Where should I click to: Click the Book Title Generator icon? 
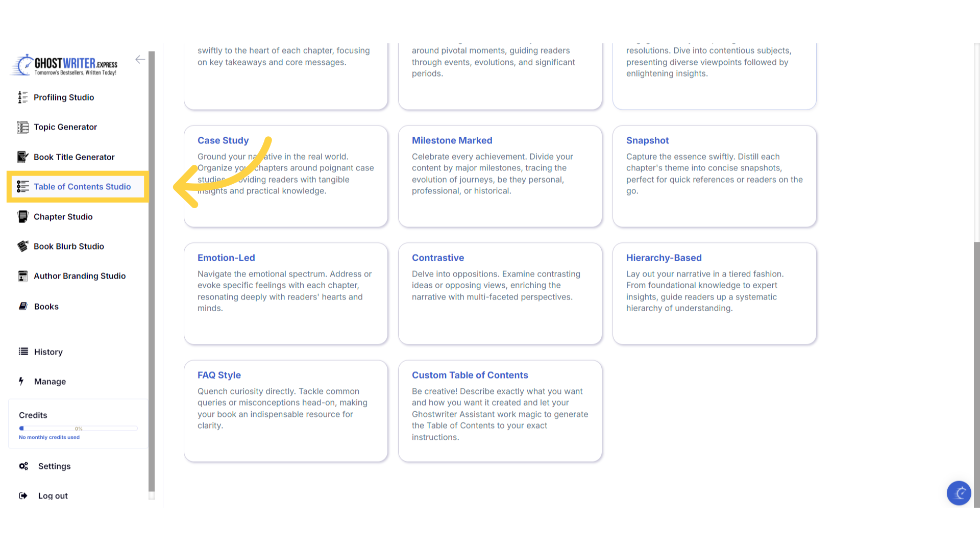pyautogui.click(x=22, y=157)
